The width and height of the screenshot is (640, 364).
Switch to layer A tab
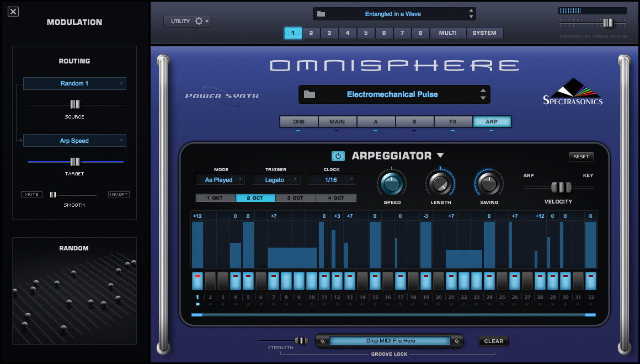pos(376,121)
